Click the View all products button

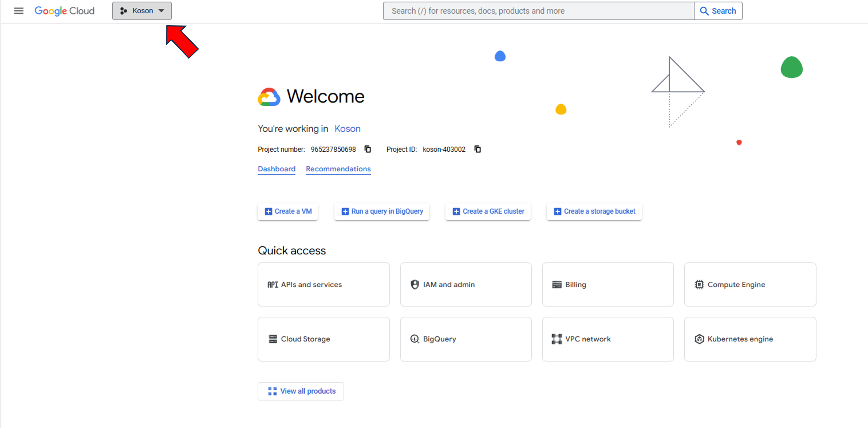pos(301,391)
